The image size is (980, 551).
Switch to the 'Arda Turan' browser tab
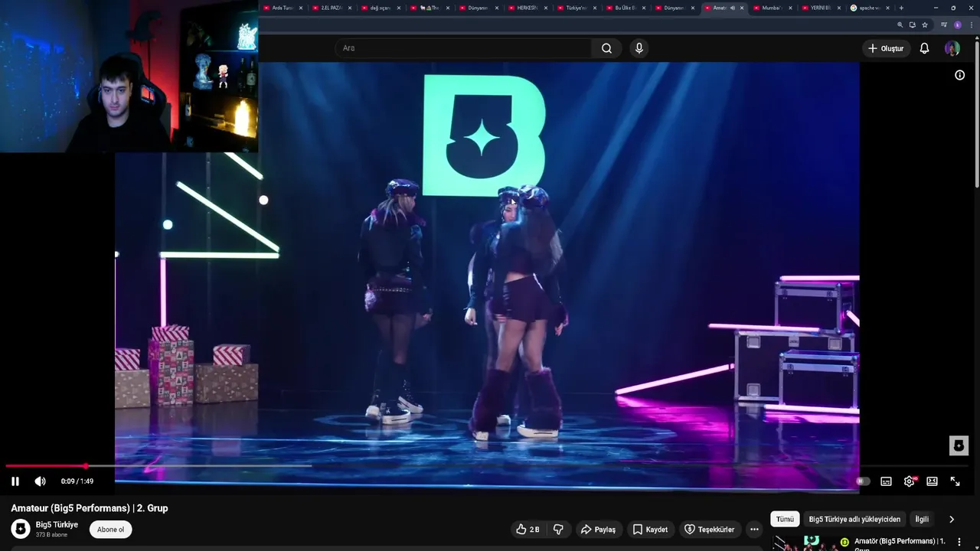[x=283, y=8]
